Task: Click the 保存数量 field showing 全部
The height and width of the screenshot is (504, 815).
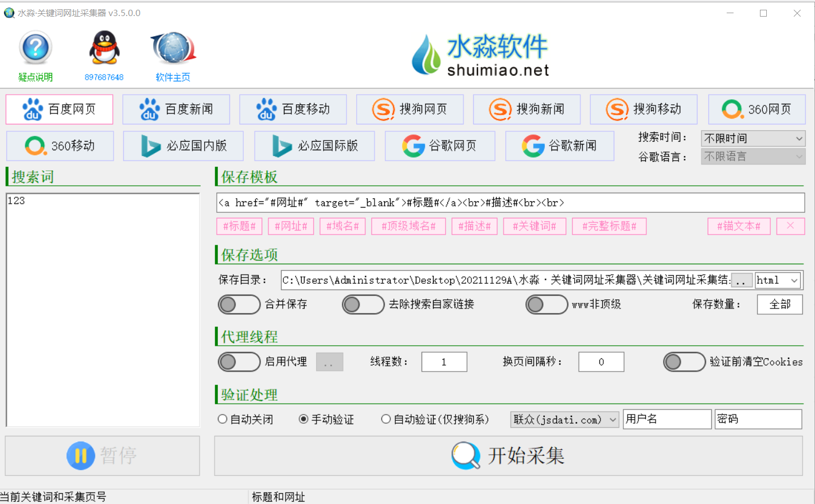Action: click(x=779, y=304)
